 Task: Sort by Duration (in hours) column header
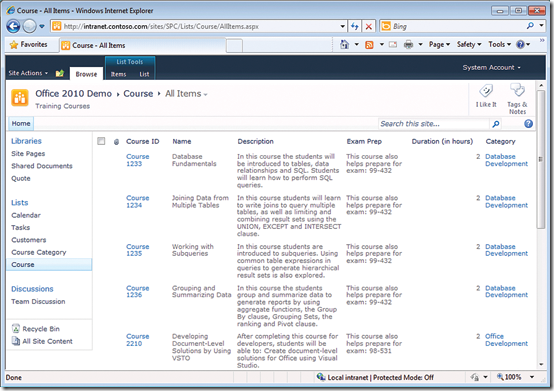point(442,141)
